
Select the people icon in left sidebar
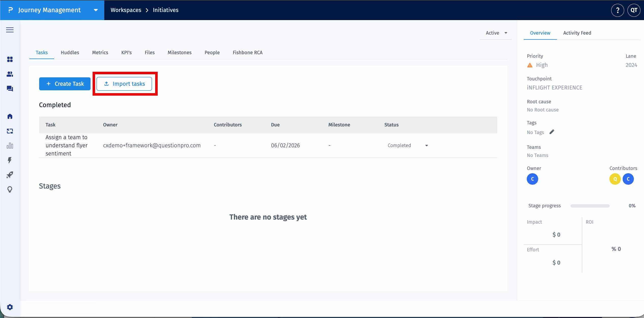click(x=10, y=74)
